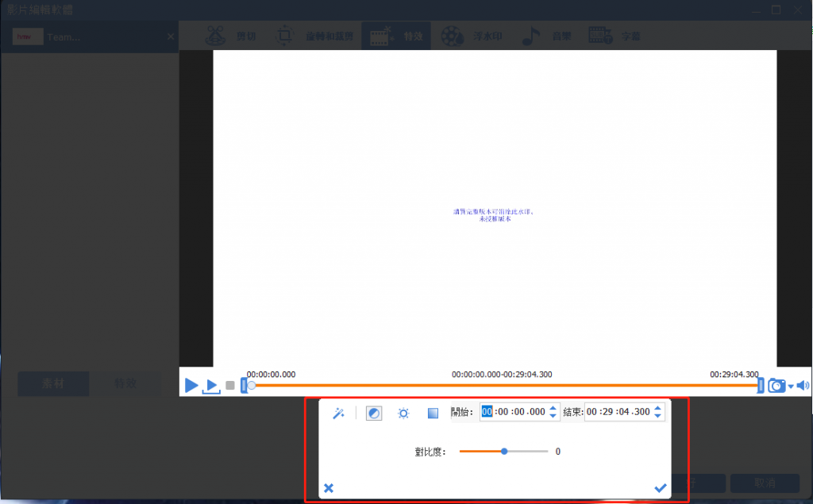
Task: Open the 特效 effects tab in toolbar
Action: coord(396,37)
